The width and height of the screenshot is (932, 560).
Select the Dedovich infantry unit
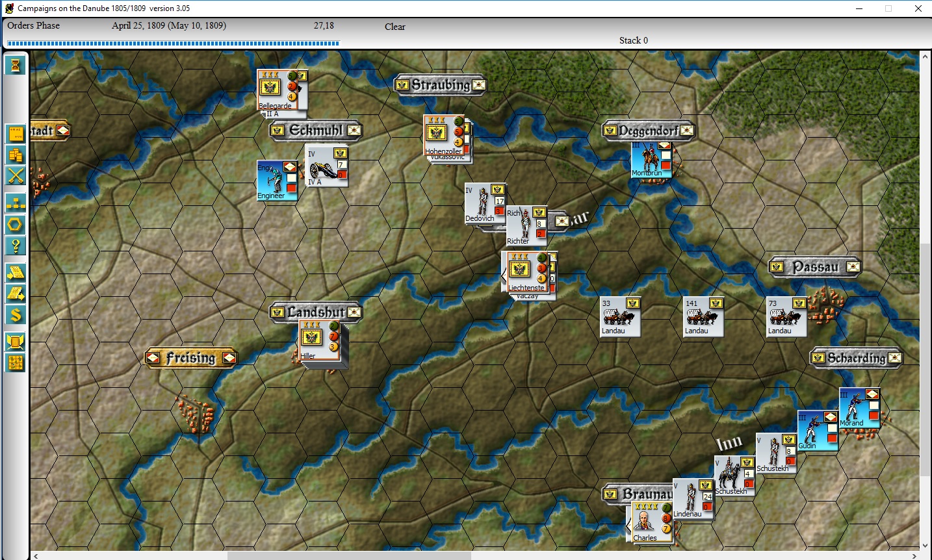(485, 204)
